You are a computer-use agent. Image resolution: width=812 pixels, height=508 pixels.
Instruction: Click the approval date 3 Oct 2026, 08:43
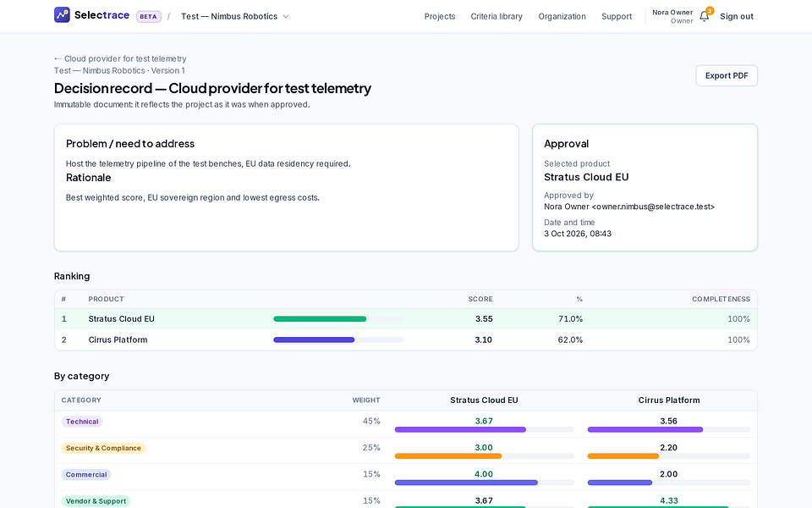pos(578,234)
